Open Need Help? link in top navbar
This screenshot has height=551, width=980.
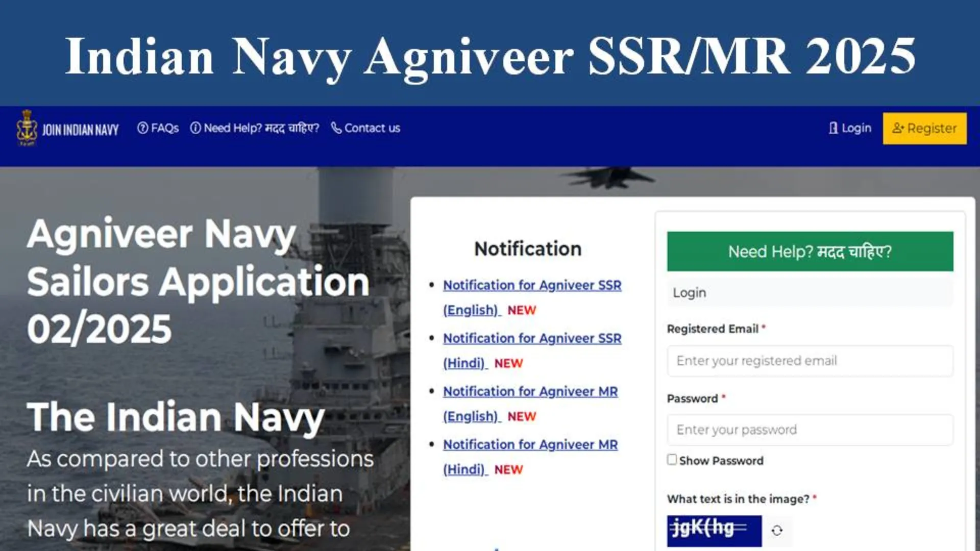click(x=254, y=128)
